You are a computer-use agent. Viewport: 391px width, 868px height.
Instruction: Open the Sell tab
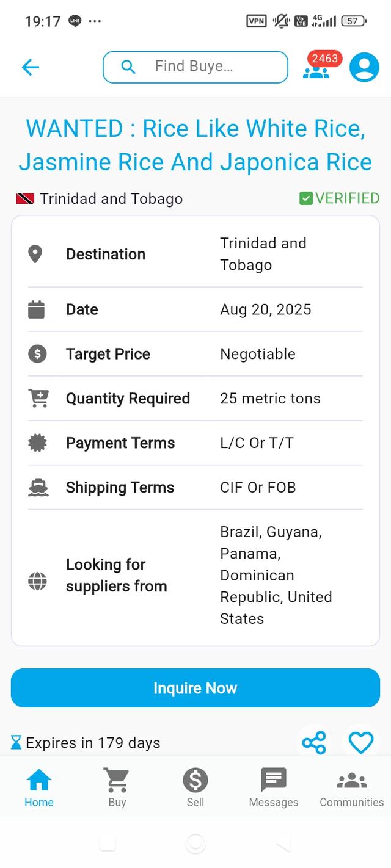(x=195, y=787)
